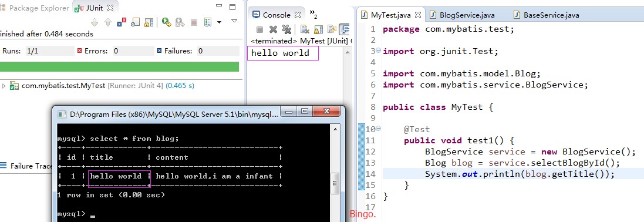Viewport: 644px width, 222px height.
Task: Click Clear Console icon
Action: pyautogui.click(x=304, y=29)
